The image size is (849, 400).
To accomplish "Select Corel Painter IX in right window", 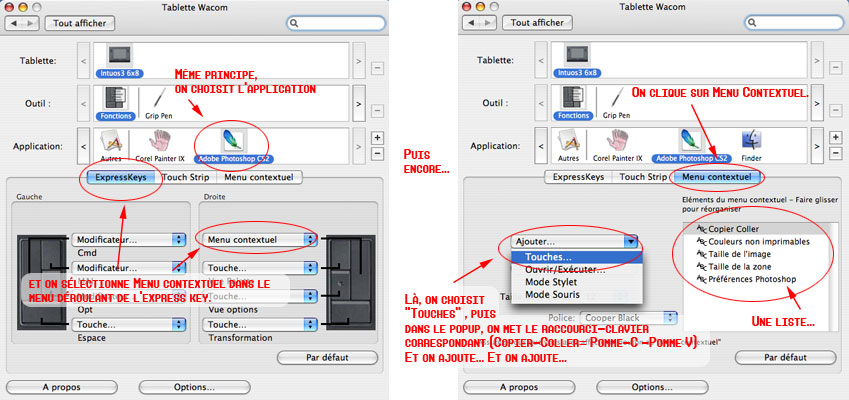I will 617,146.
